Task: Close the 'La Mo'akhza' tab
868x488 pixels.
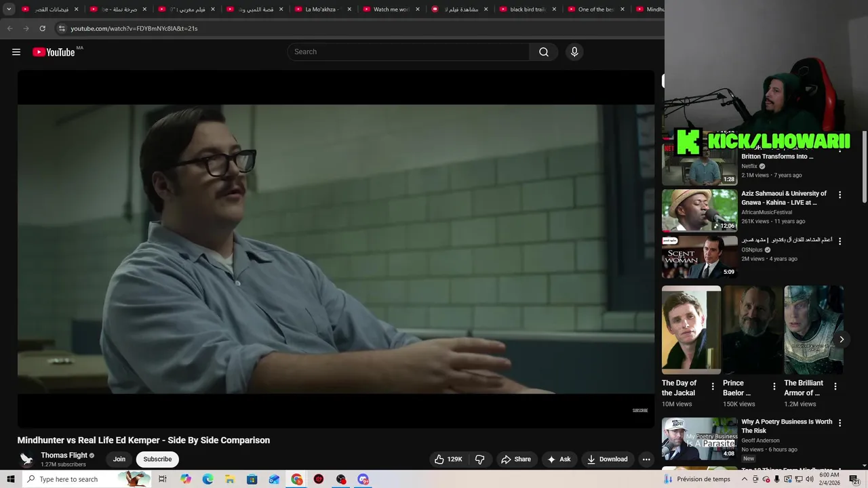Action: click(349, 9)
